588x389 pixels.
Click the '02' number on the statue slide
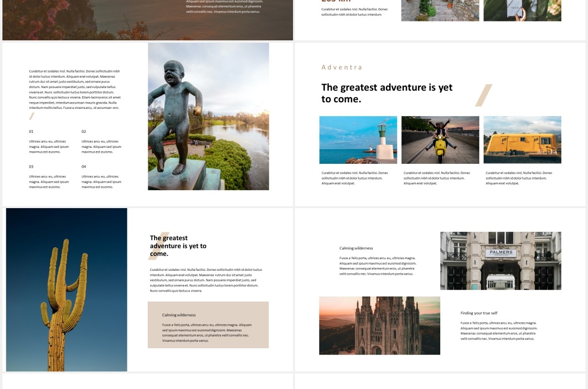[84, 131]
